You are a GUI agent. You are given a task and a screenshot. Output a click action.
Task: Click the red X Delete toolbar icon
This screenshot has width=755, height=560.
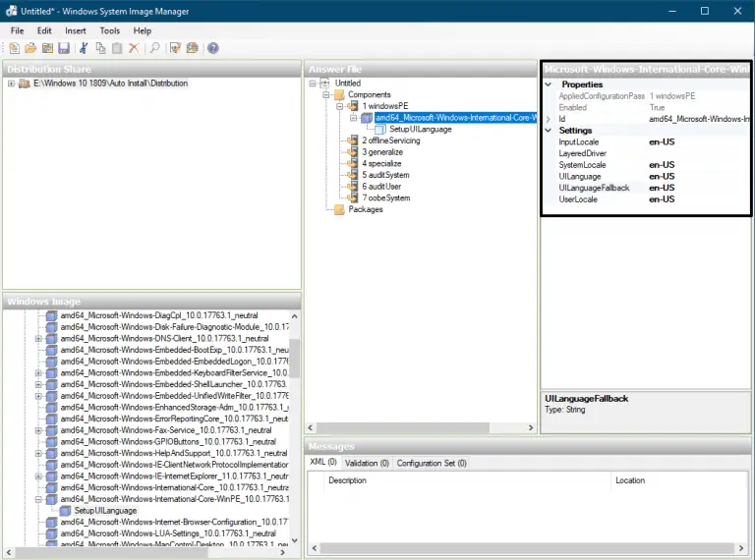(x=134, y=48)
